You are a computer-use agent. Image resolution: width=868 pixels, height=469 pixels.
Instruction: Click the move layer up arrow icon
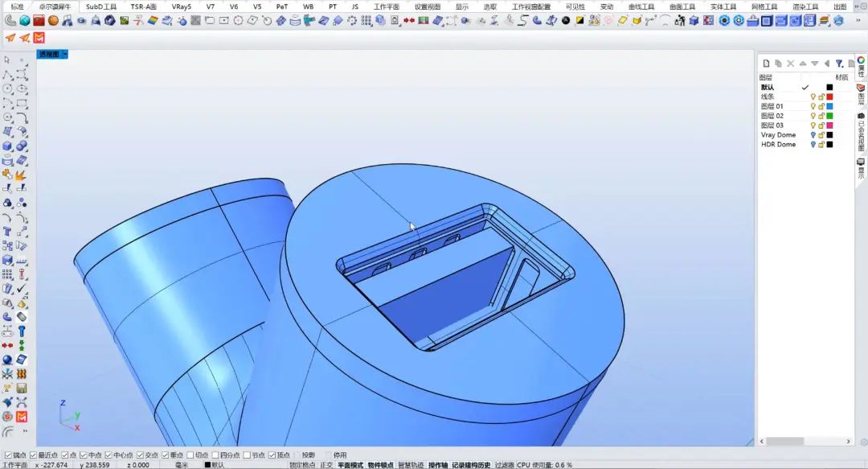pyautogui.click(x=802, y=64)
